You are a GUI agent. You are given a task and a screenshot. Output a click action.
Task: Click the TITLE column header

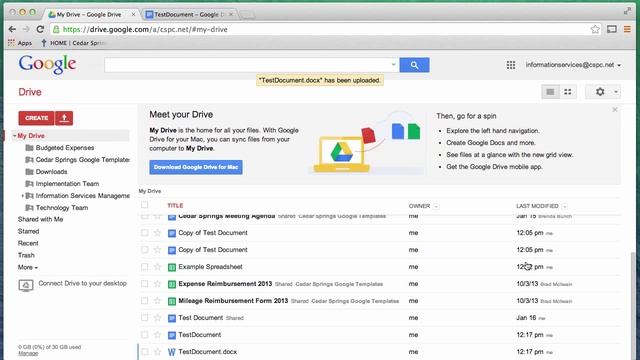click(175, 206)
